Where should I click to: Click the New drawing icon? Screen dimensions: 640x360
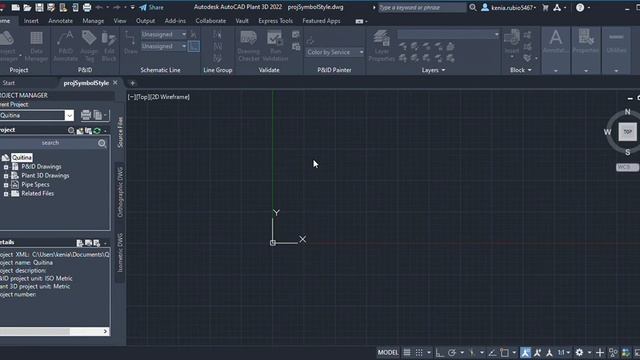(16, 7)
